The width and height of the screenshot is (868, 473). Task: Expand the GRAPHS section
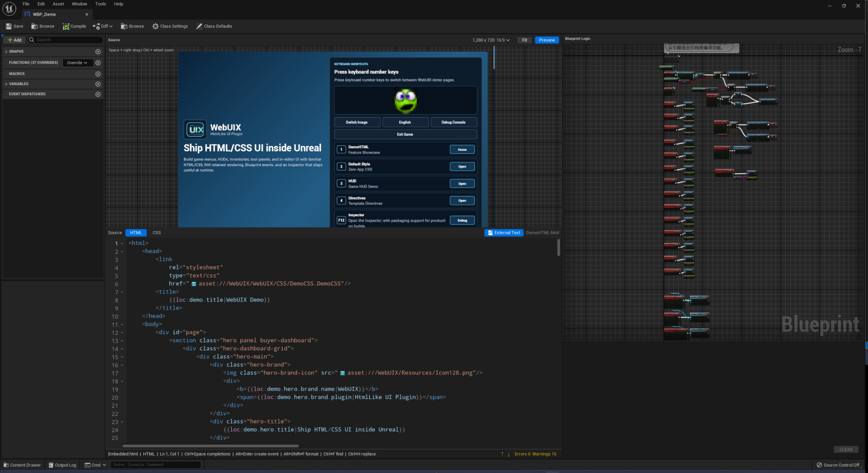click(6, 52)
